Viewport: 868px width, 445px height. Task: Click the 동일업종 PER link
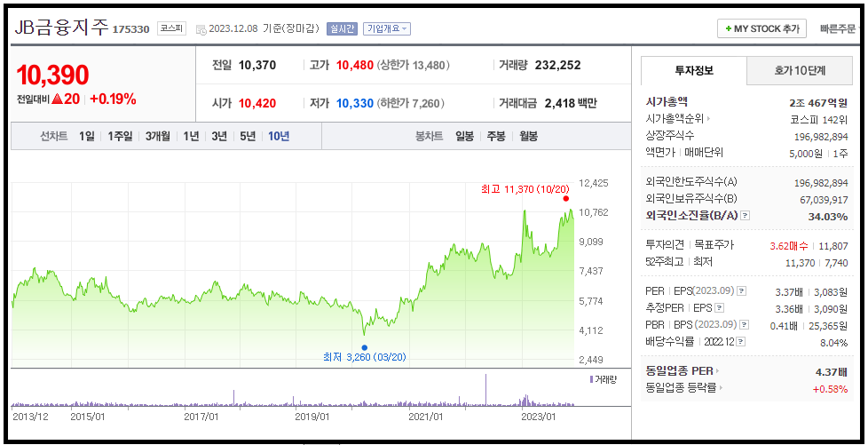tap(679, 370)
